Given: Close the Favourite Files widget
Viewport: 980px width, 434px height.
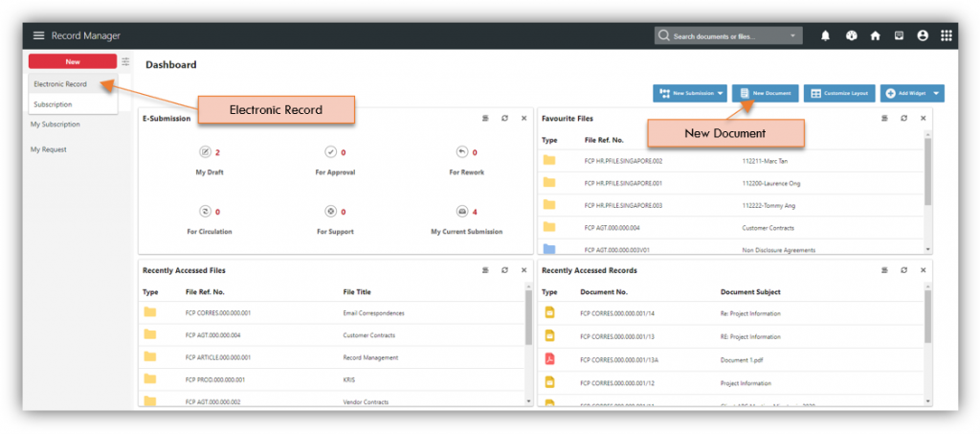Looking at the screenshot, I should coord(923,118).
